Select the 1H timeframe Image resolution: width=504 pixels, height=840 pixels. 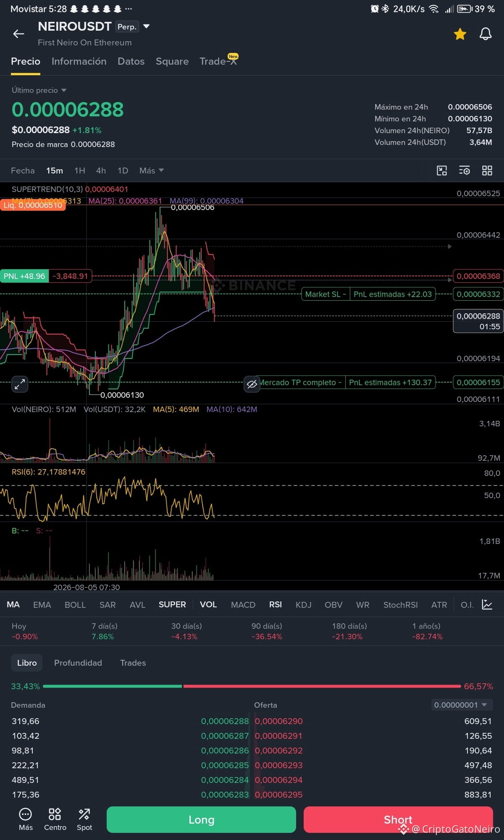pyautogui.click(x=80, y=171)
